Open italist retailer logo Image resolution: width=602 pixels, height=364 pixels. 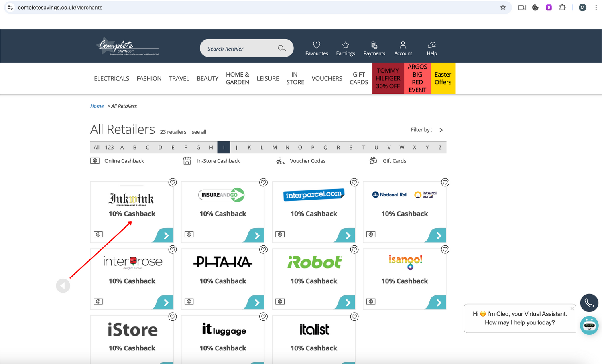click(x=314, y=330)
